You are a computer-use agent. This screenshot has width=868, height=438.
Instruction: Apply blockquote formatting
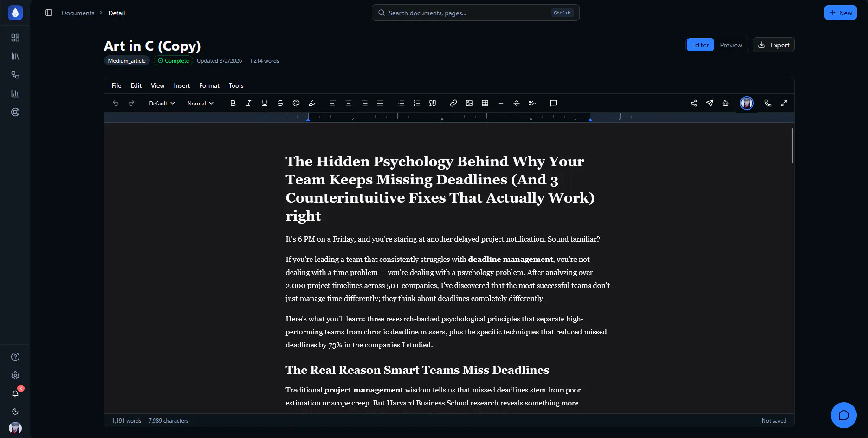(x=433, y=103)
